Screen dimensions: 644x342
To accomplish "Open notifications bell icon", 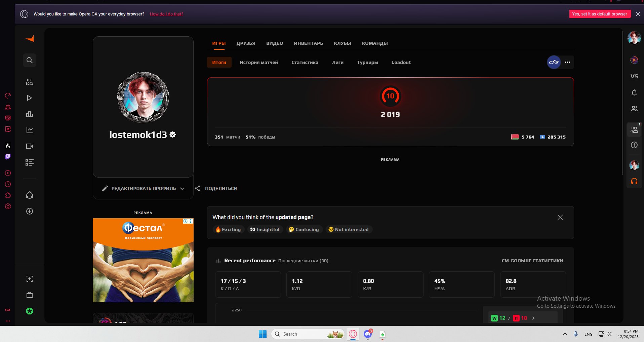I will [634, 92].
